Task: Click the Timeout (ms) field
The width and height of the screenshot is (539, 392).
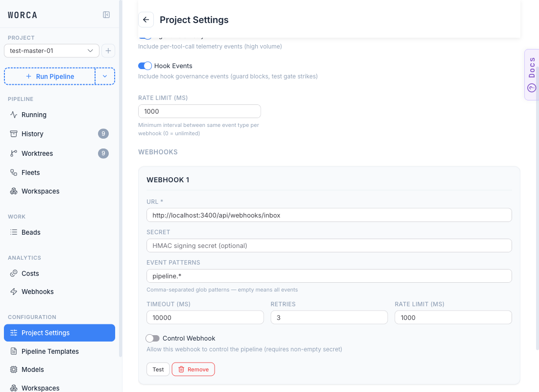Action: (x=205, y=318)
